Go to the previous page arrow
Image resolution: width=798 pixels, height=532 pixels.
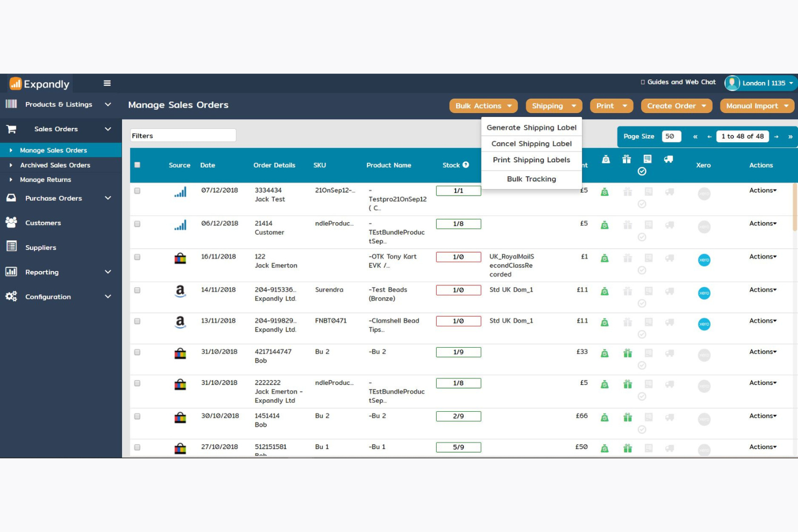(x=709, y=136)
